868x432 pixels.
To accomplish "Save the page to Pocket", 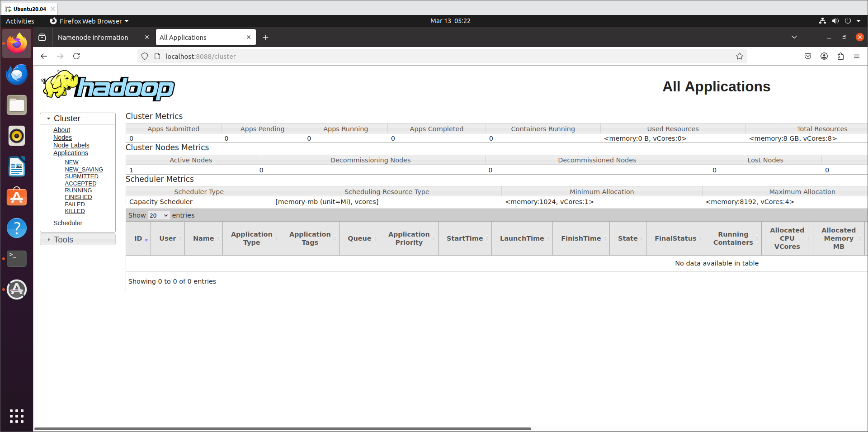I will pos(807,56).
